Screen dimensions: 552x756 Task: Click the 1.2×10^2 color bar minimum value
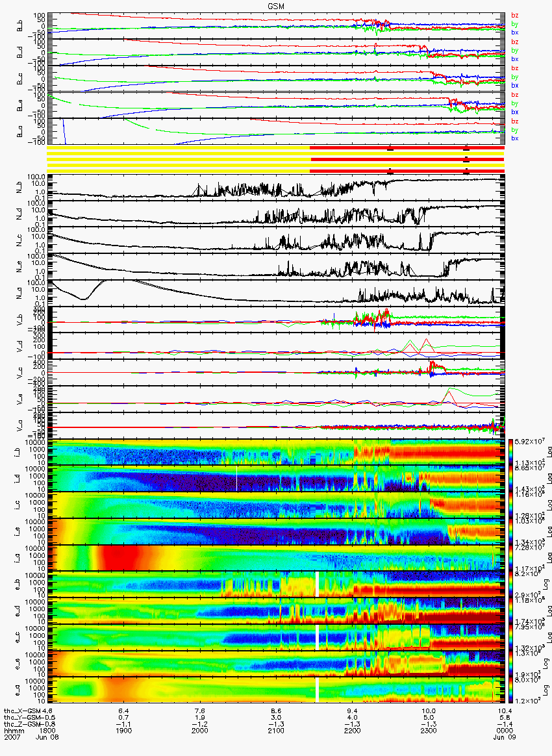[527, 699]
